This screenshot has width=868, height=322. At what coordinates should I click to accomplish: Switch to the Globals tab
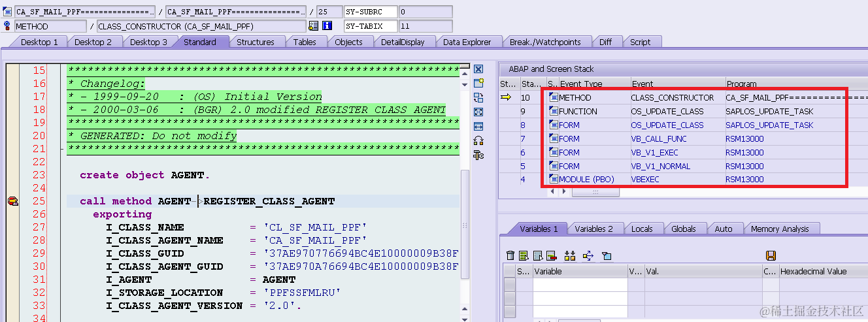(683, 229)
